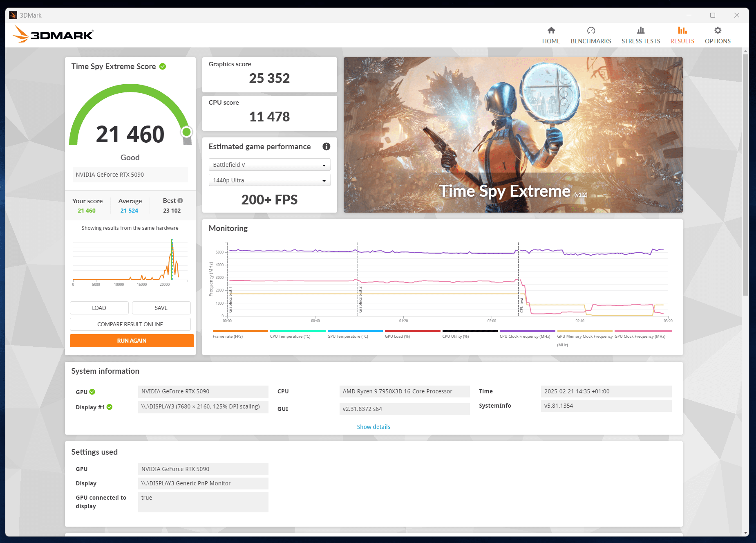Click the GPU Clock Frequency pink legend swatch
This screenshot has width=756, height=543.
(x=643, y=331)
